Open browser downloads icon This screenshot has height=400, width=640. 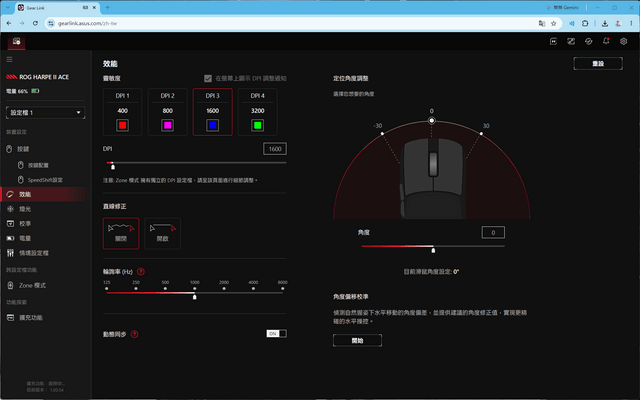[x=605, y=23]
